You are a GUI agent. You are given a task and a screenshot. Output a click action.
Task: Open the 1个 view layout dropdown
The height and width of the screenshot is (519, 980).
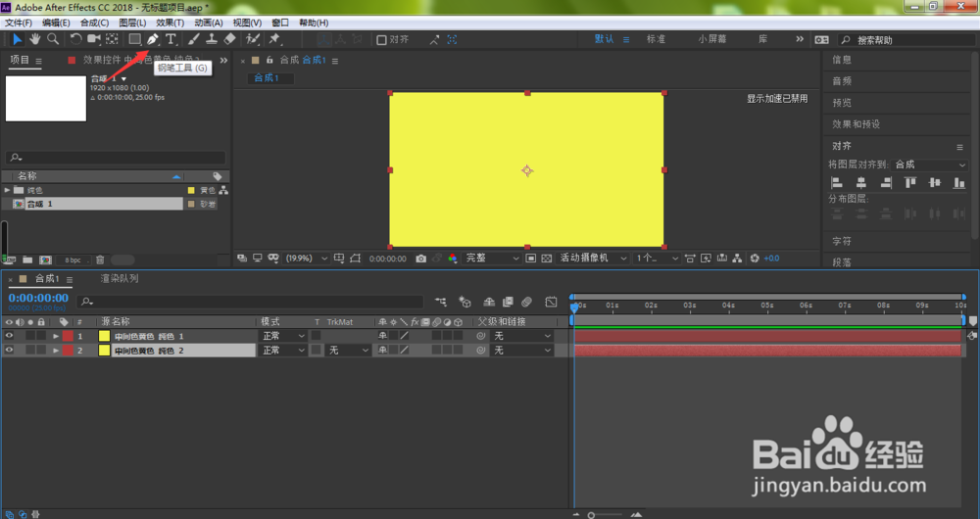[657, 259]
